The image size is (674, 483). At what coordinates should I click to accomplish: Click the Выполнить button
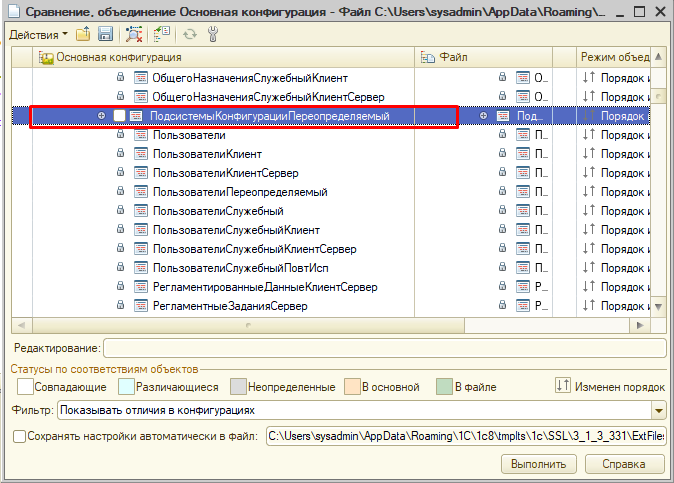click(x=538, y=464)
